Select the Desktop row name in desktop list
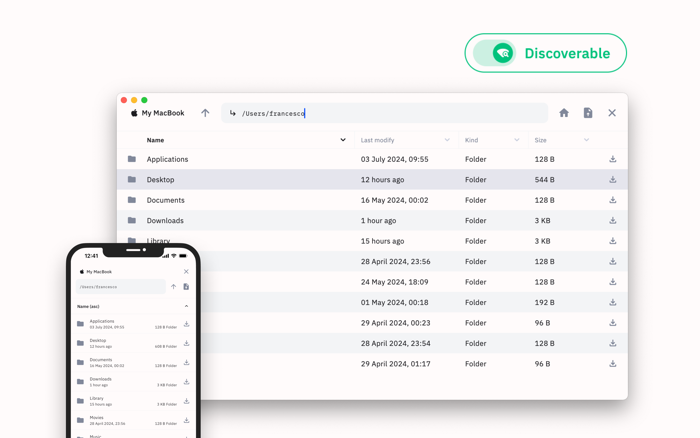The image size is (700, 438). point(160,180)
